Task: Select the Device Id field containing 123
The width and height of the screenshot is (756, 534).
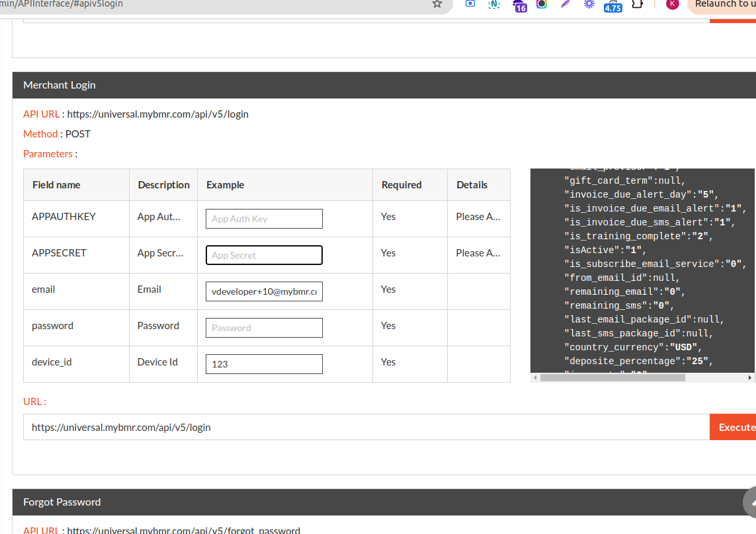Action: (264, 364)
